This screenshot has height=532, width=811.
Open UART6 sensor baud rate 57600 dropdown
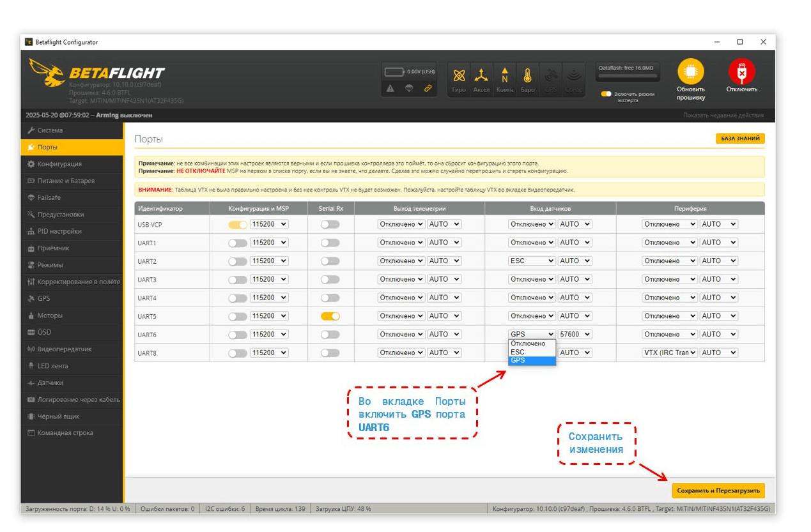575,334
